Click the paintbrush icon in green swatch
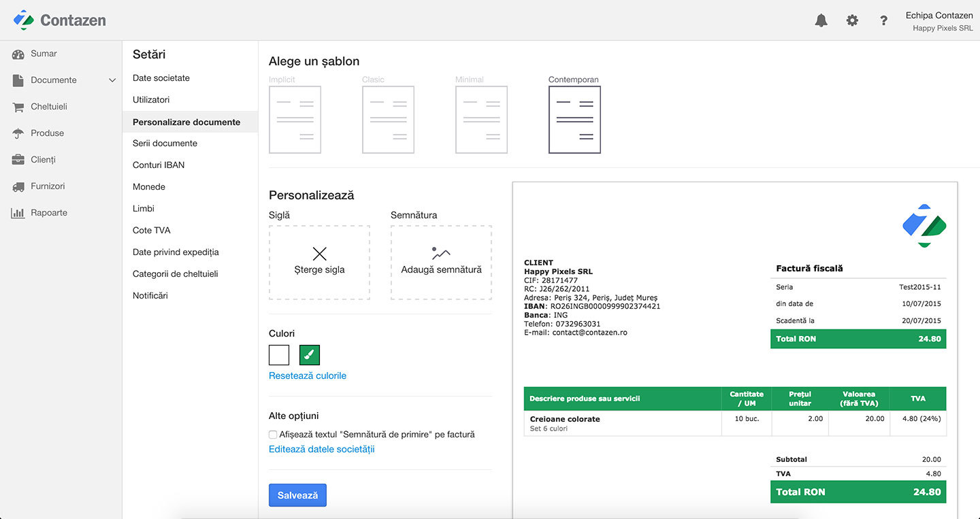 310,355
